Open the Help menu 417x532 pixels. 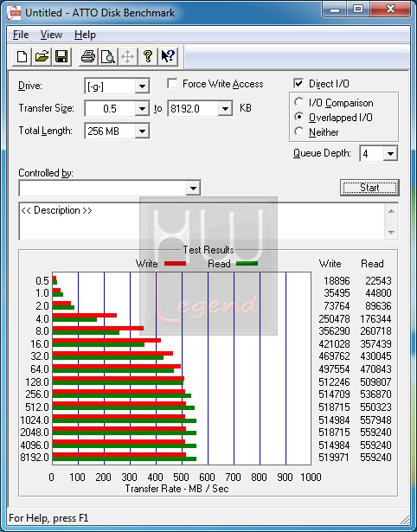[x=85, y=35]
